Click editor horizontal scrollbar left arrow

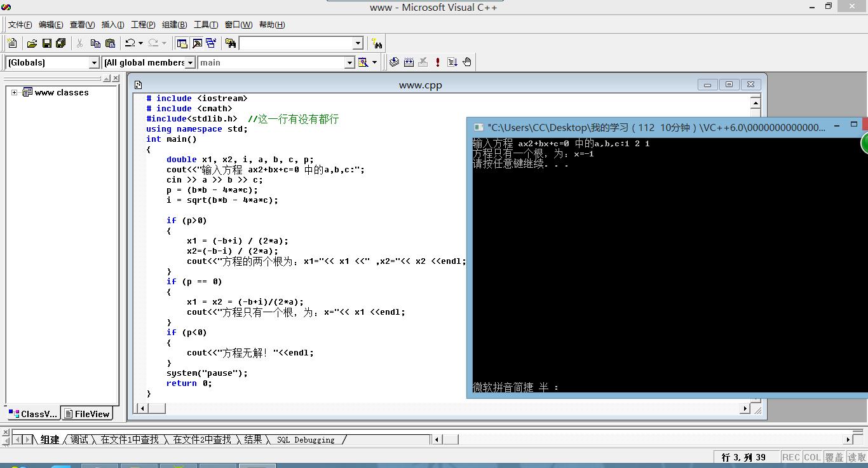[143, 408]
